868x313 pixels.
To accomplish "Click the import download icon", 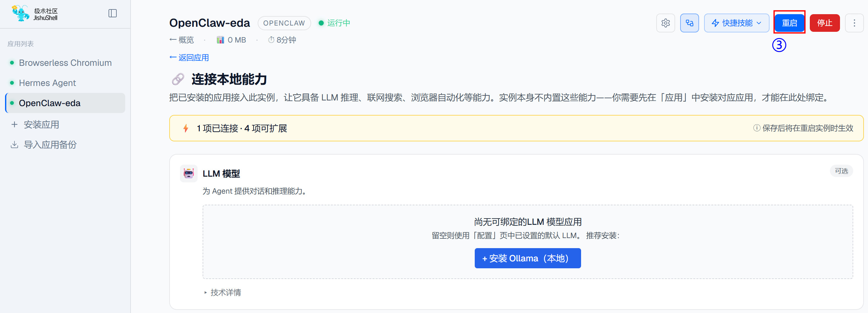I will 14,145.
